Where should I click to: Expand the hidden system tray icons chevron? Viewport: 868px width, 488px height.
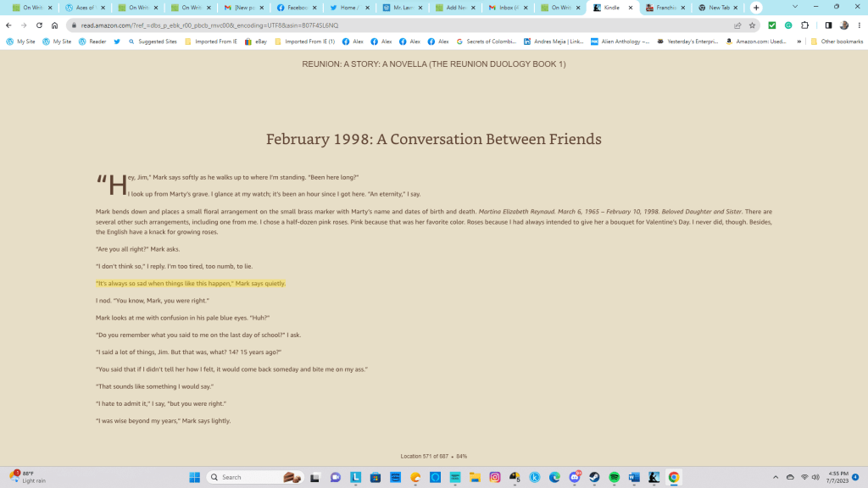pyautogui.click(x=776, y=477)
